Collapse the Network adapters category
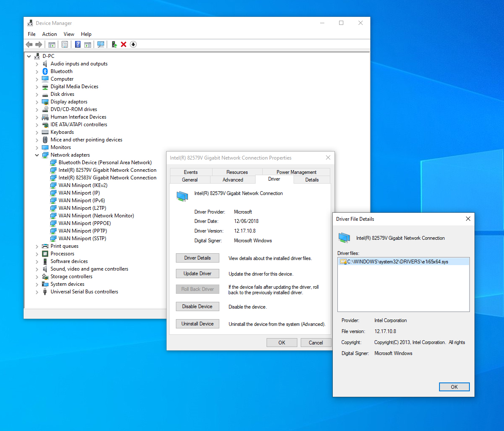Viewport: 504px width, 431px height. pyautogui.click(x=37, y=155)
